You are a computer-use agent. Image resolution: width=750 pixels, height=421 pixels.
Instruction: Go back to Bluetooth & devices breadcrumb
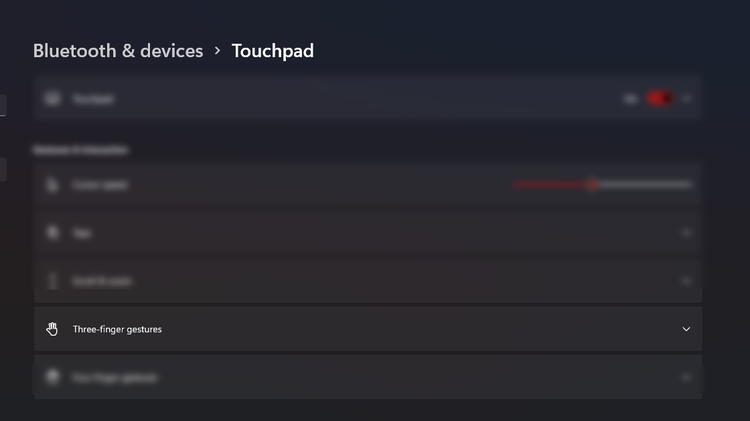[x=118, y=50]
